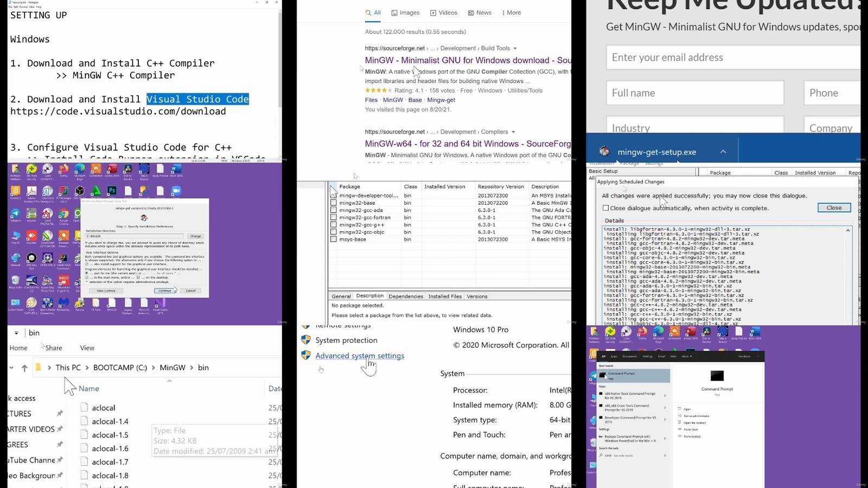Click the folder icon in Explorer address bar
The height and width of the screenshot is (488, 868).
[38, 367]
